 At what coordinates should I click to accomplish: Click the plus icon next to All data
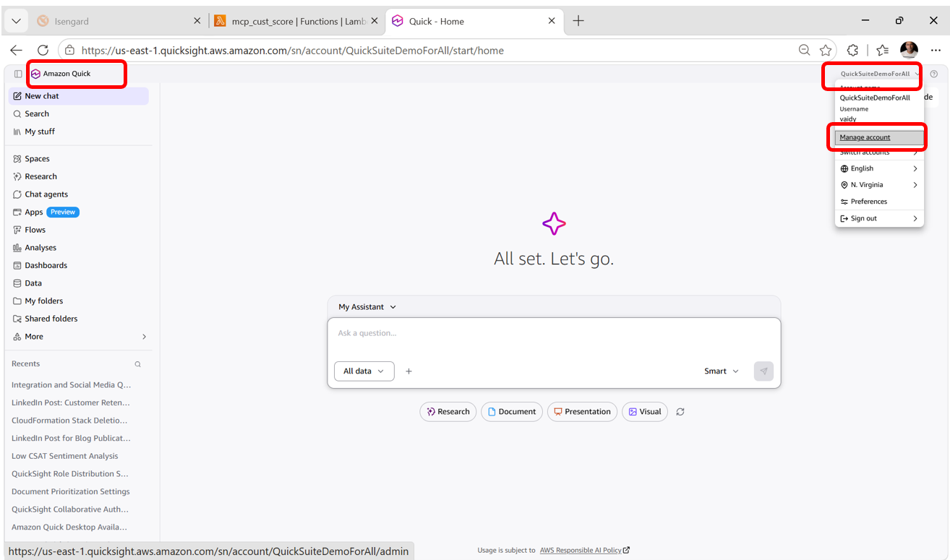click(x=408, y=371)
